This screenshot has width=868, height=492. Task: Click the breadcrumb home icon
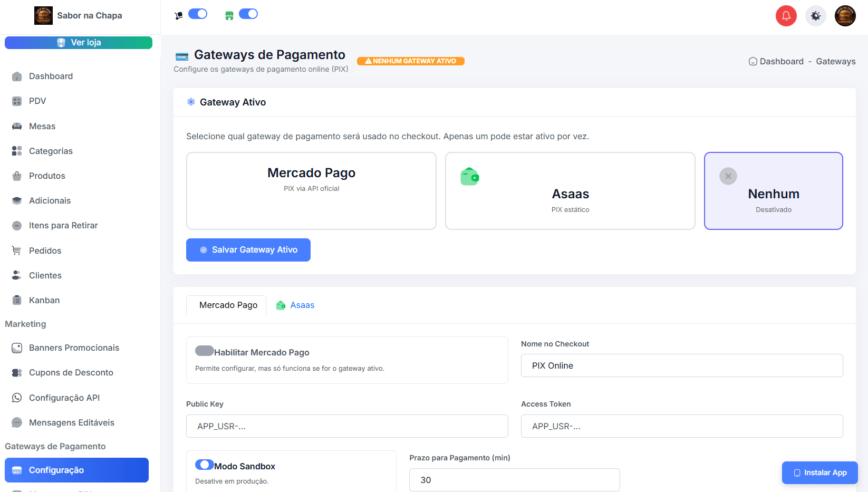[753, 62]
